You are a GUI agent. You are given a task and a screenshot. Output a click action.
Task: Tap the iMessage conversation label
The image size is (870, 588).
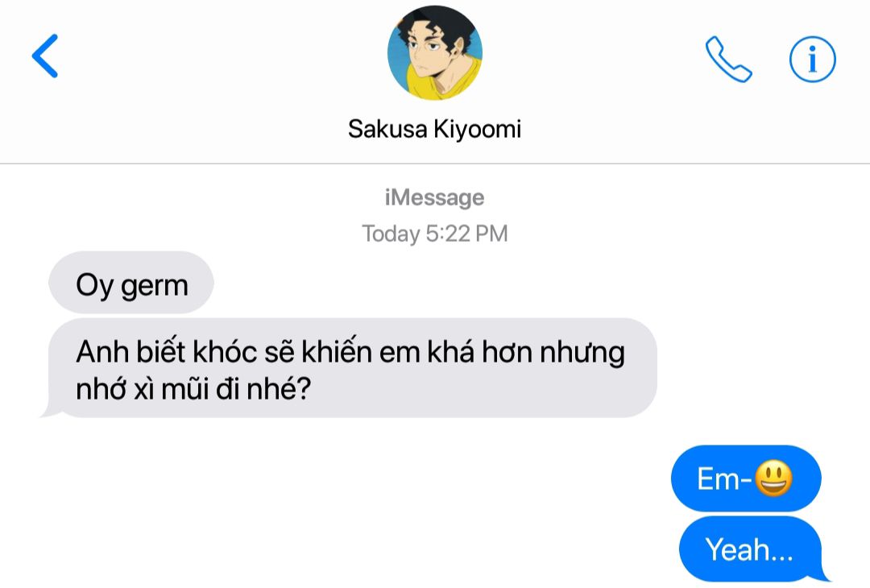[x=434, y=197]
